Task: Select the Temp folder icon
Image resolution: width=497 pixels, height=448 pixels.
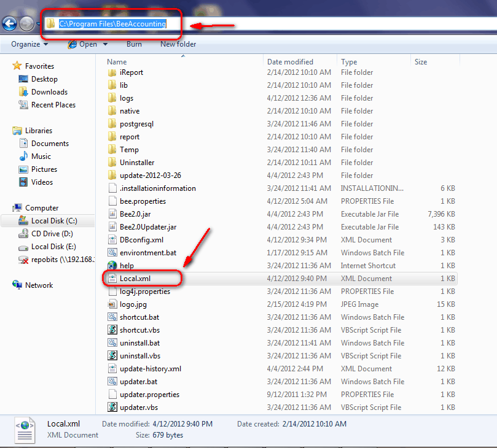Action: [x=112, y=150]
